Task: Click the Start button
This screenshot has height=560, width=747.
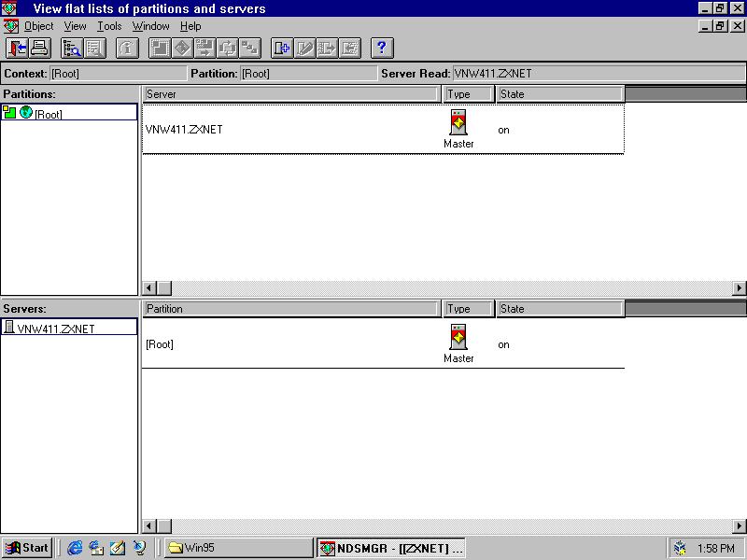Action: click(x=27, y=548)
